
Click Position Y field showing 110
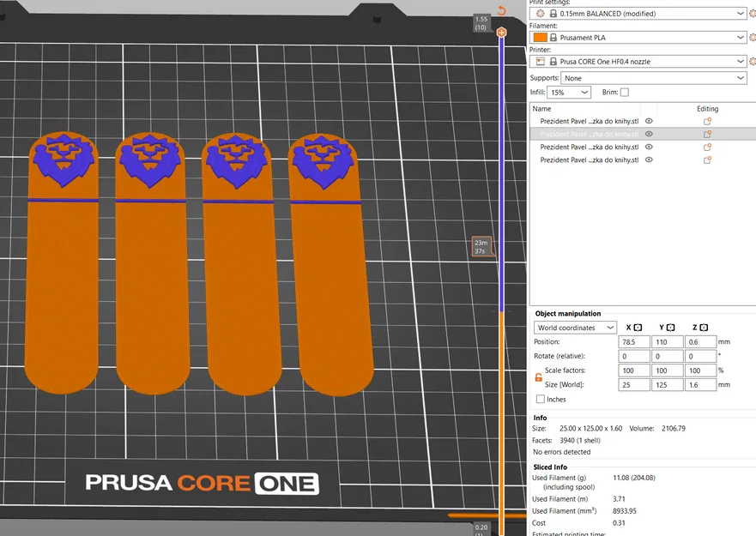click(668, 341)
